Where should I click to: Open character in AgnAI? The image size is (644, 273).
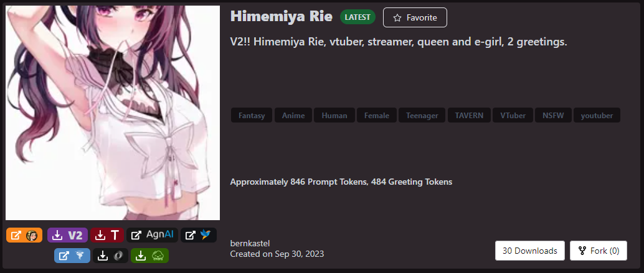[x=153, y=235]
